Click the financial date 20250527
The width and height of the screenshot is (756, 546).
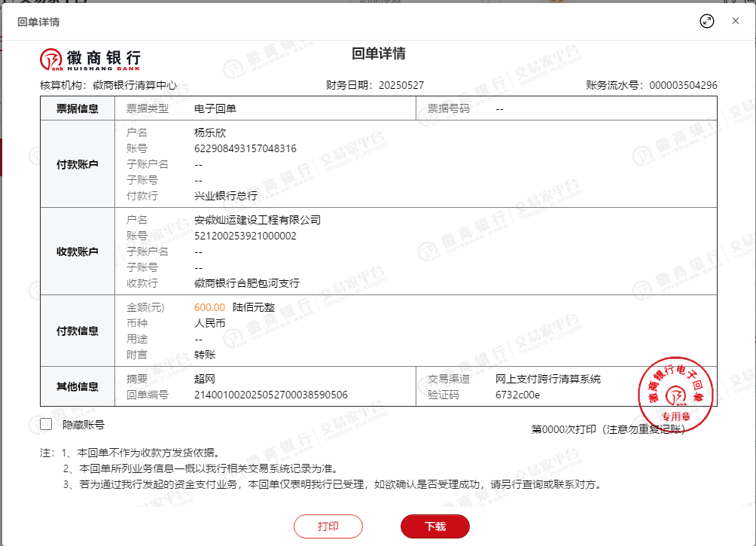(x=401, y=85)
